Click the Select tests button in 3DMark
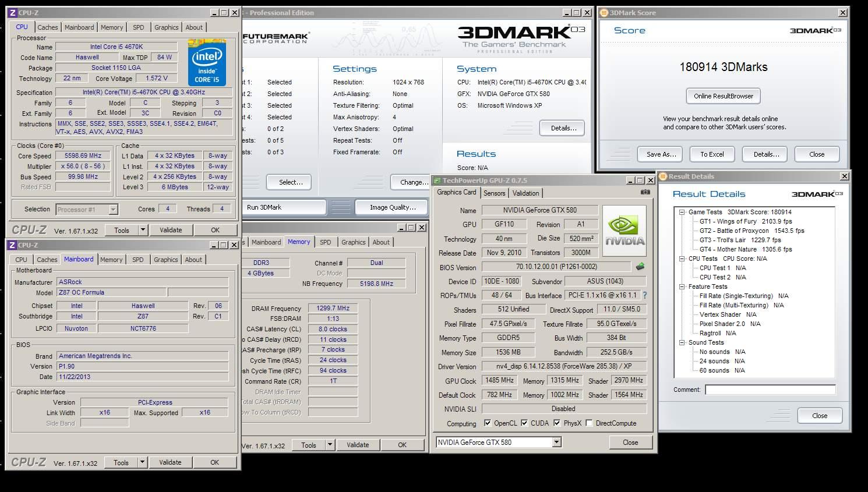This screenshot has height=492, width=868. click(x=288, y=182)
